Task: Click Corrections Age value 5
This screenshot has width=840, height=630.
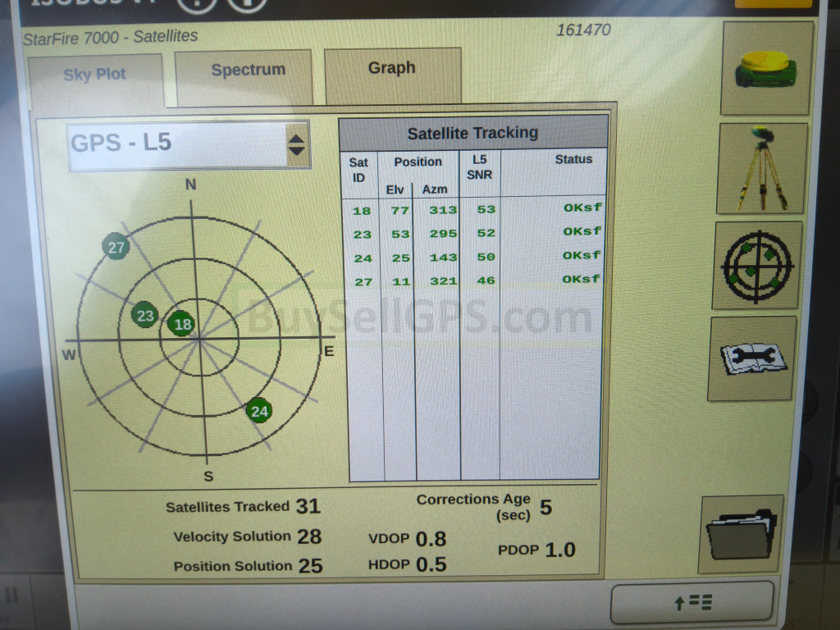Action: pos(546,507)
